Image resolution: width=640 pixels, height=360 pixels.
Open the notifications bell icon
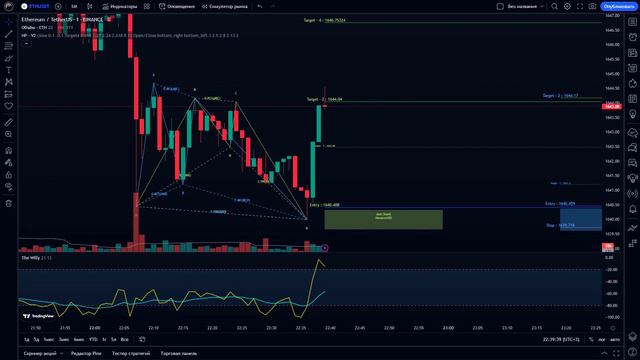pyautogui.click(x=632, y=209)
